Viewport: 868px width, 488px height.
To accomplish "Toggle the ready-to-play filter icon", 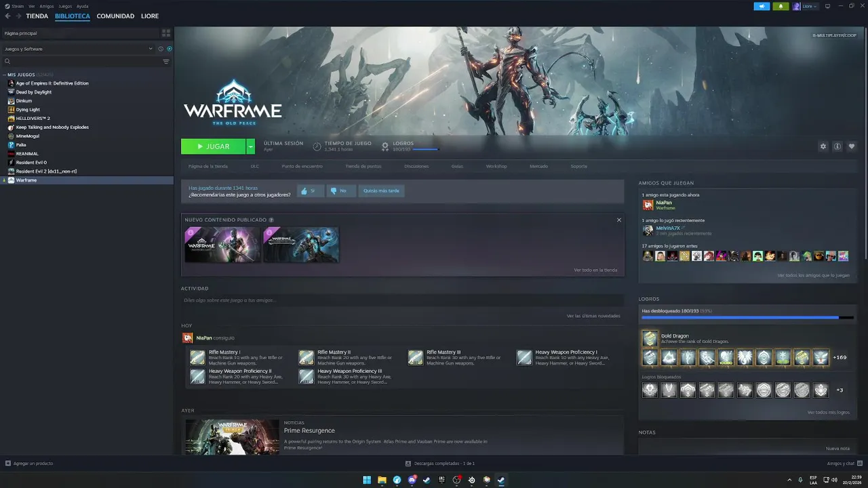I will pos(170,49).
